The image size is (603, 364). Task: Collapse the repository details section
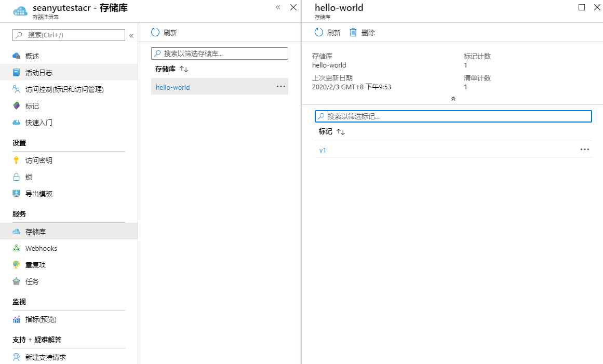point(453,99)
